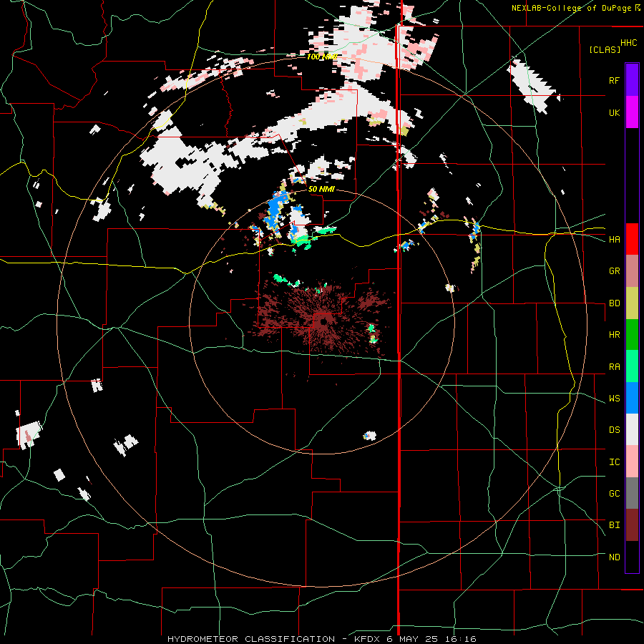Click the HR heavy rain green swatch
Viewport: 644px width, 644px height.
coord(632,335)
